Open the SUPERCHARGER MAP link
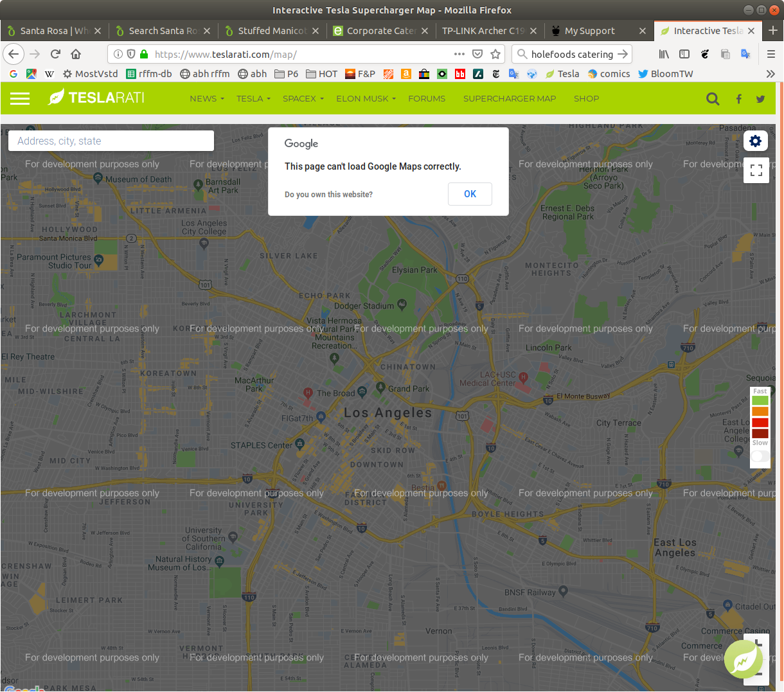 (x=510, y=98)
